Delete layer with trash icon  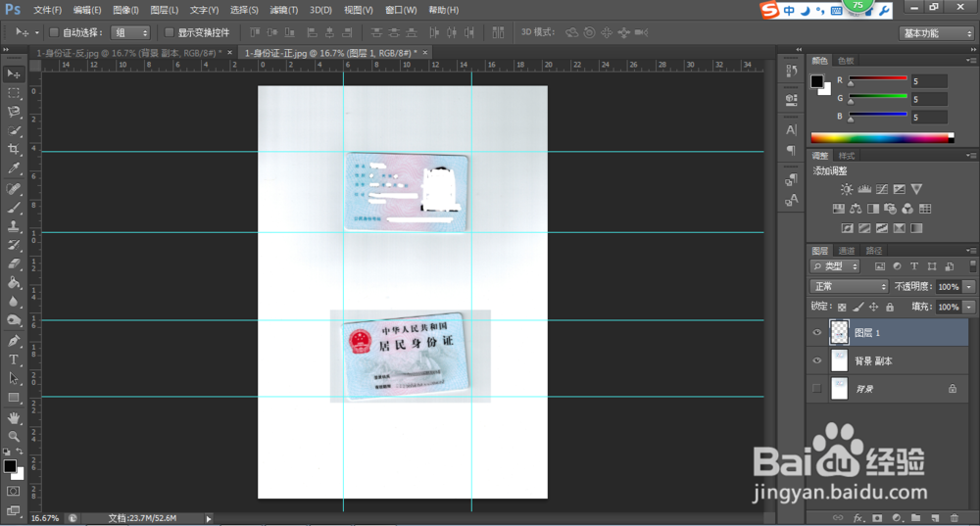click(954, 518)
